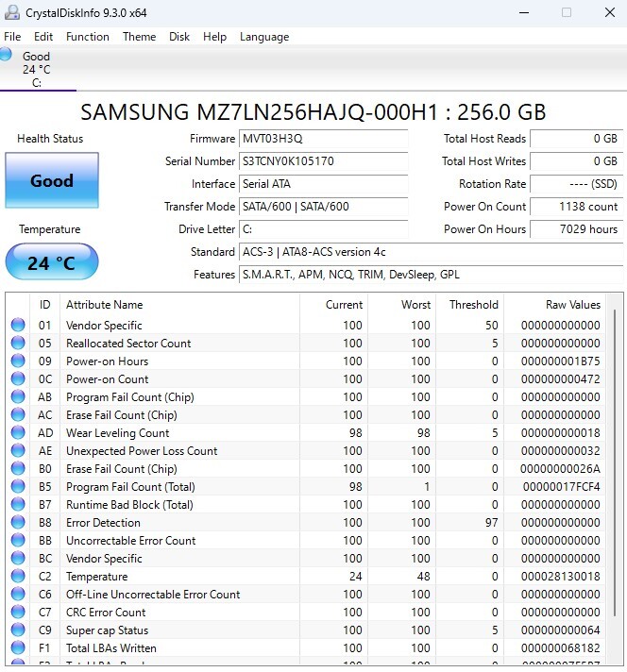This screenshot has width=627, height=672.
Task: Click the blue status icon beside Reallocated Sector Count
Action: coord(18,344)
